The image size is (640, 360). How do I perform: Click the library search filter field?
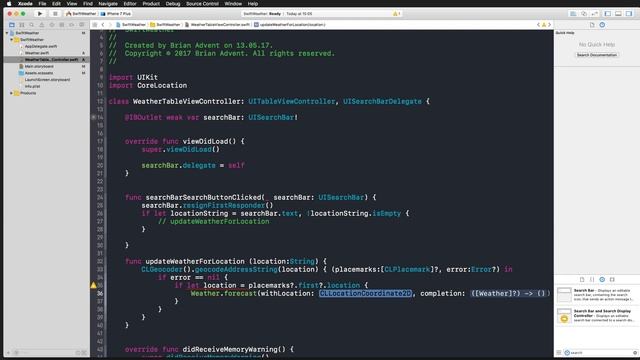point(600,353)
